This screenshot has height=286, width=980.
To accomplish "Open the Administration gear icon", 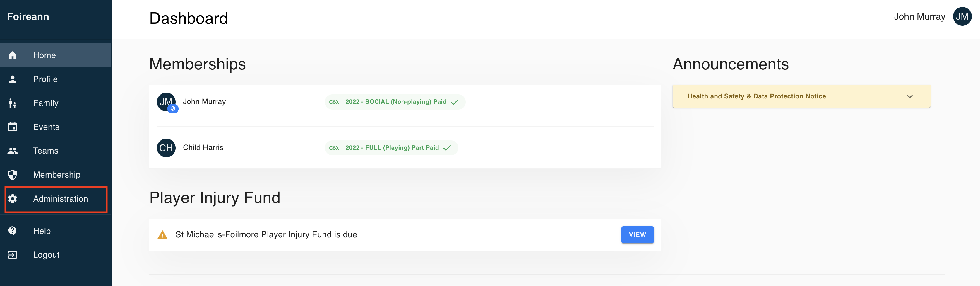I will tap(13, 199).
